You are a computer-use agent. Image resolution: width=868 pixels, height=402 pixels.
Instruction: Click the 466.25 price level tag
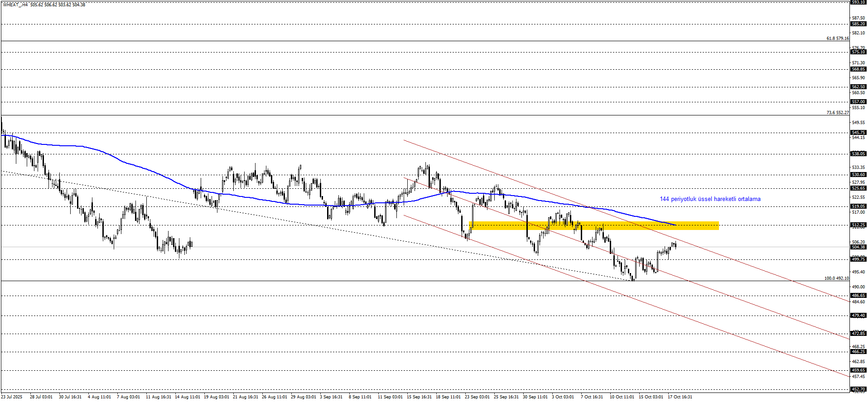coord(858,352)
